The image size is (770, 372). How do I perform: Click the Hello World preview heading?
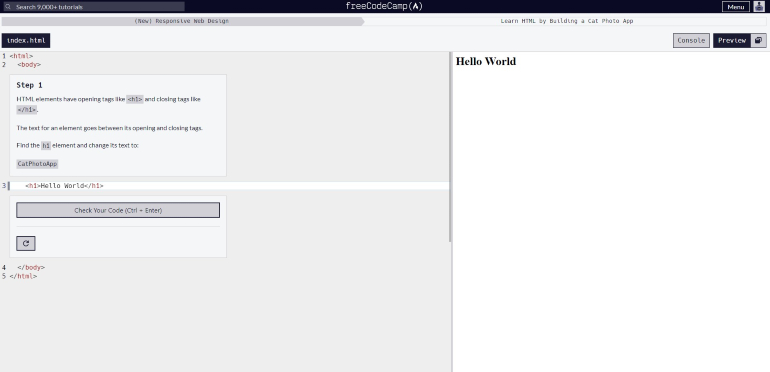(486, 61)
